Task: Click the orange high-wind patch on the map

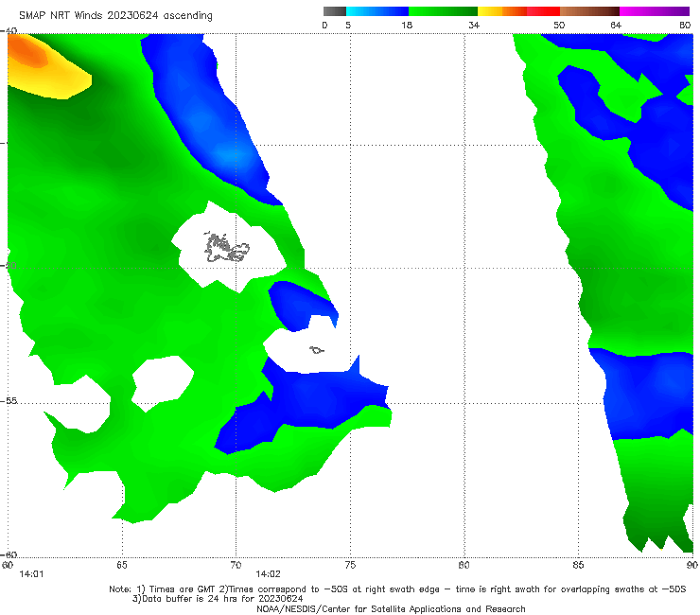Action: click(27, 53)
